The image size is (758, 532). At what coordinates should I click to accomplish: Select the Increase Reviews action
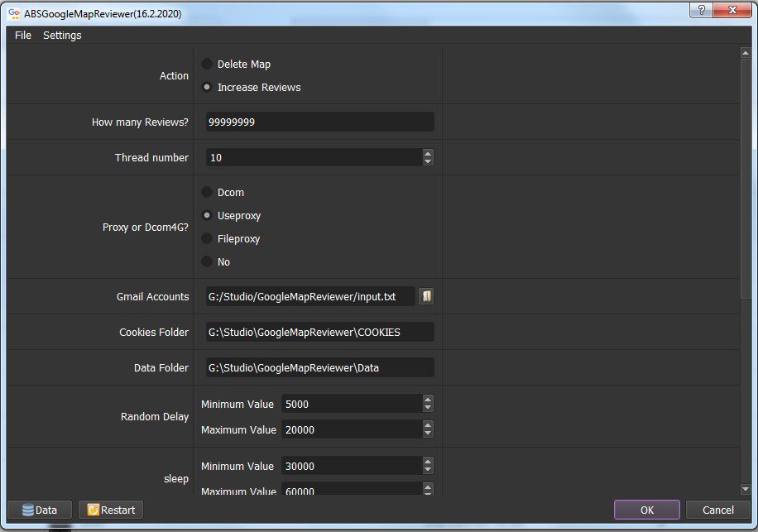click(207, 87)
